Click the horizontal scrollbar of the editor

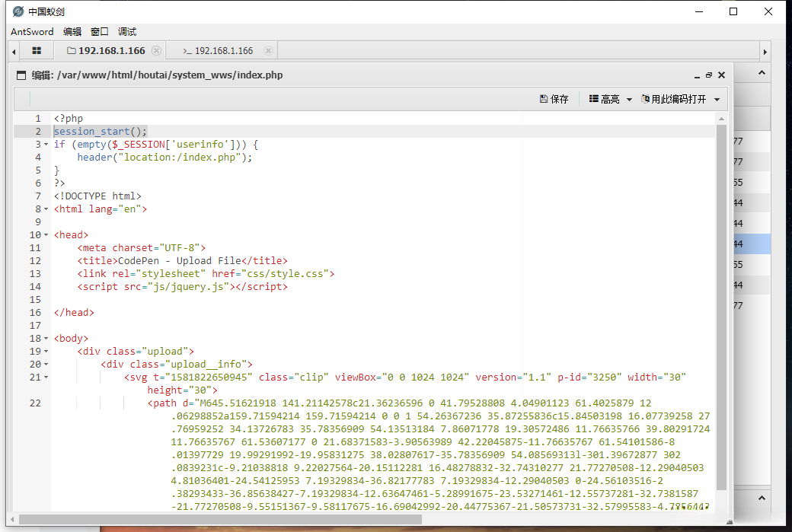coord(220,519)
